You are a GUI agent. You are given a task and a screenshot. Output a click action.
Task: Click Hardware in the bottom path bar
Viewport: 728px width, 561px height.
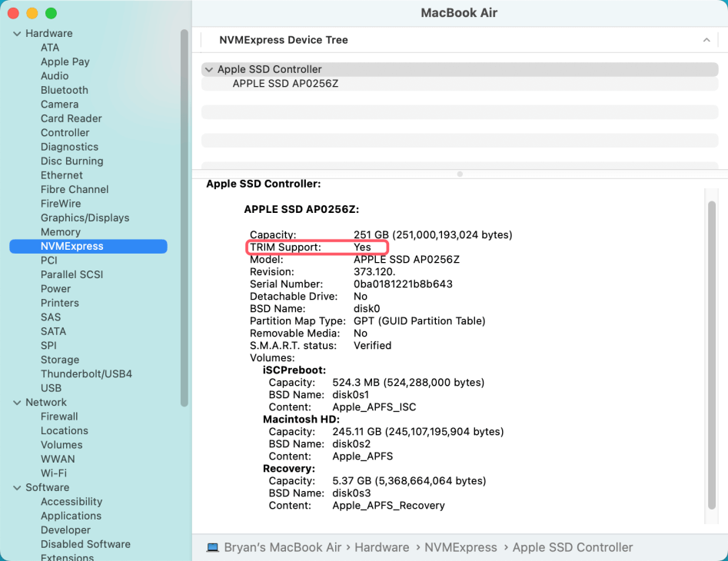pyautogui.click(x=381, y=547)
